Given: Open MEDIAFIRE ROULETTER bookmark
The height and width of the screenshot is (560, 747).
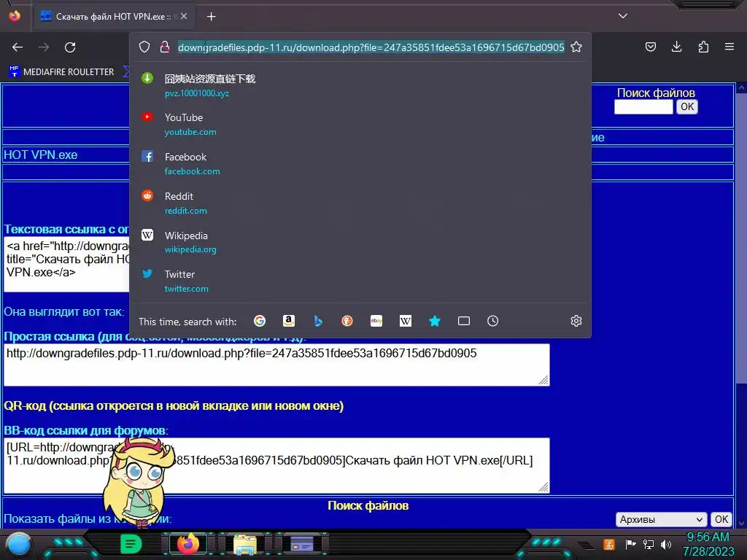Looking at the screenshot, I should point(62,71).
